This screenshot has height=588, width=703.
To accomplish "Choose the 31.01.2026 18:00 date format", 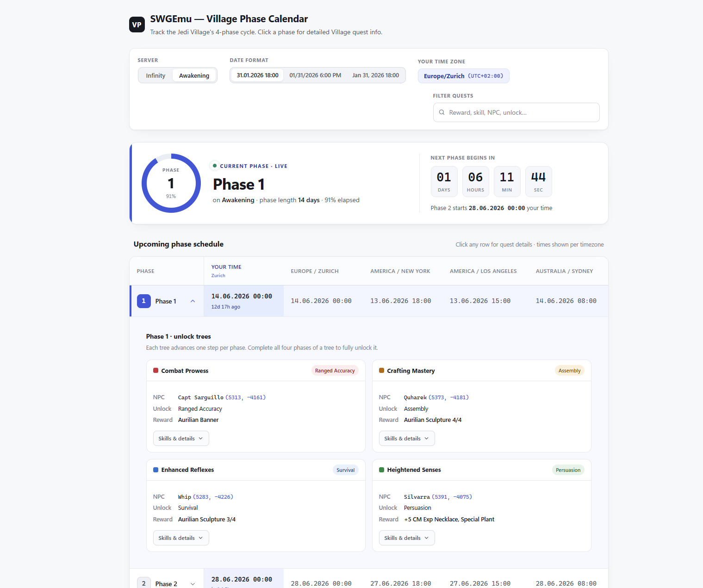I will (x=257, y=75).
